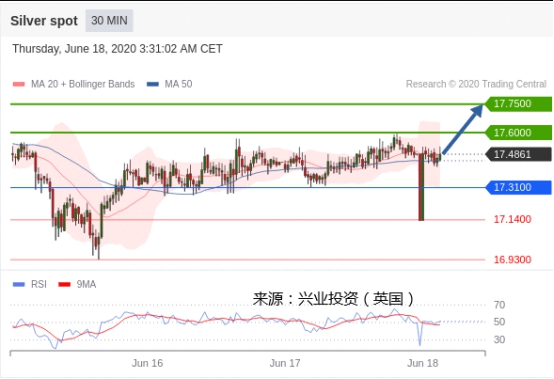Click the '9MA' legend label
This screenshot has height=379, width=554.
click(x=86, y=284)
